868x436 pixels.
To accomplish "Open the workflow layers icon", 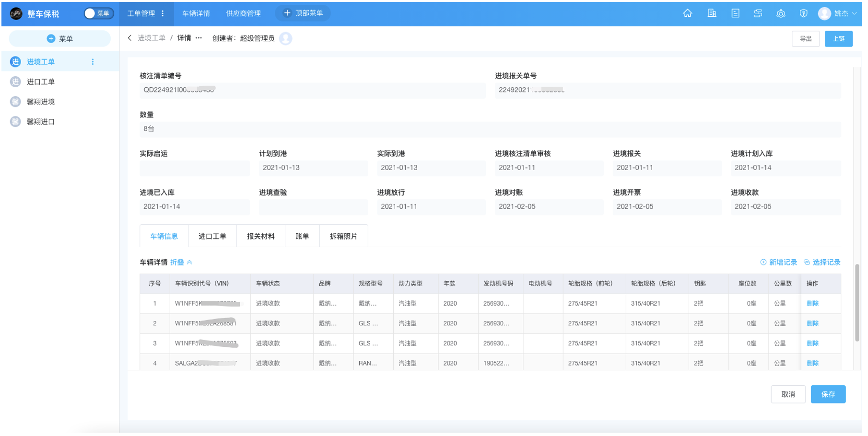I will pos(758,13).
